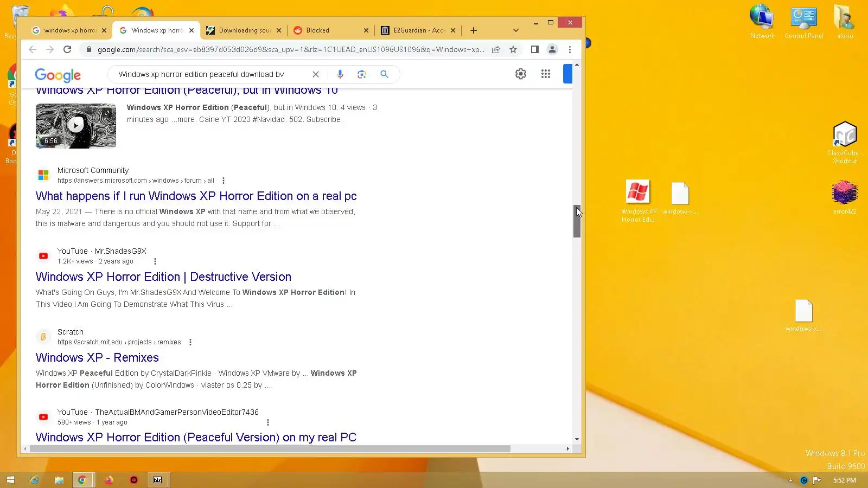Select the alesio user folder icon

tap(845, 22)
